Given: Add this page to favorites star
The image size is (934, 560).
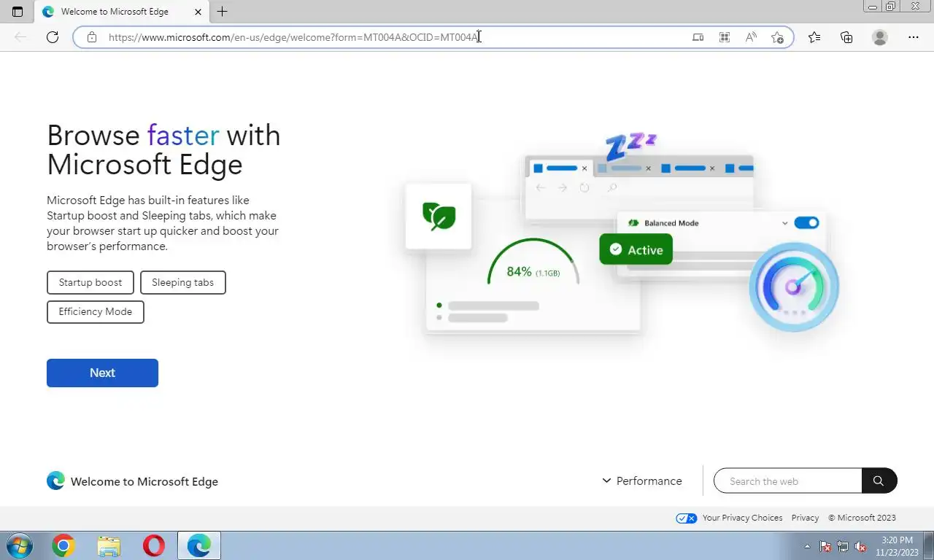Looking at the screenshot, I should [x=778, y=37].
